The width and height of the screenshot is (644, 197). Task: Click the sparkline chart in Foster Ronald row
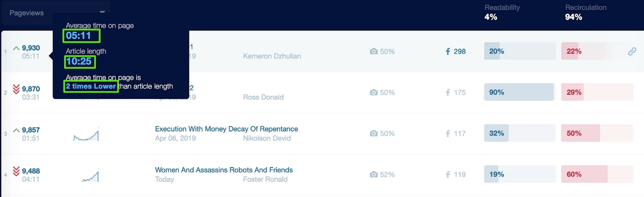click(91, 175)
